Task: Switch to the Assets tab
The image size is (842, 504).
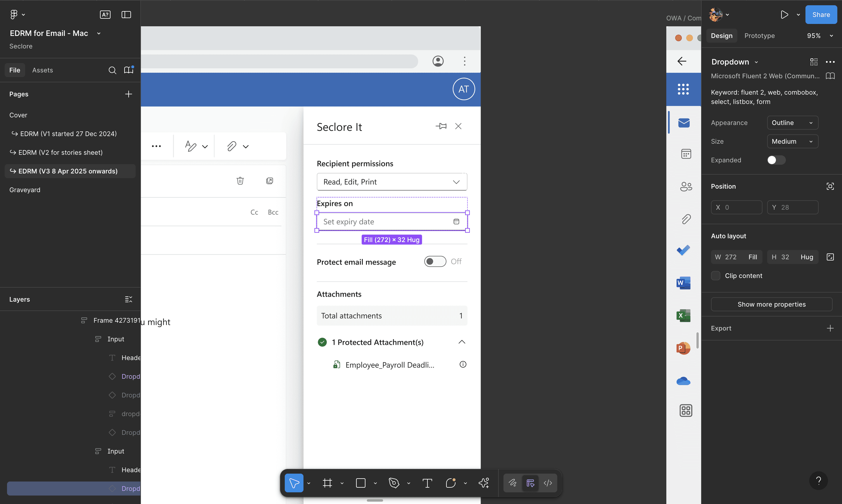Action: [x=42, y=70]
